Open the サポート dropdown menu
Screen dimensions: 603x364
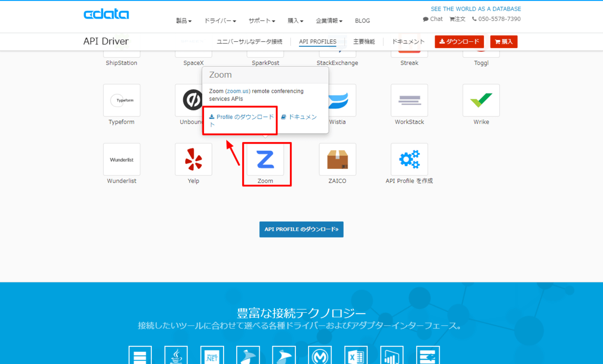[262, 21]
